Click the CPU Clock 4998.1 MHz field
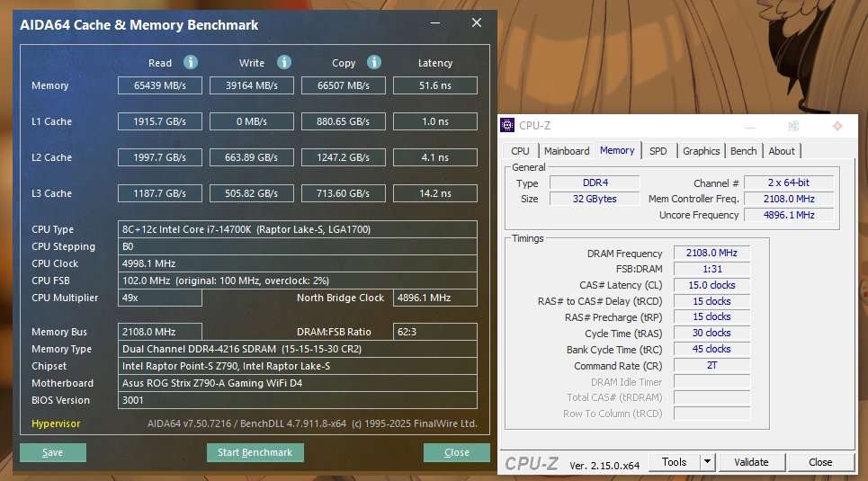The image size is (868, 481). (x=297, y=263)
